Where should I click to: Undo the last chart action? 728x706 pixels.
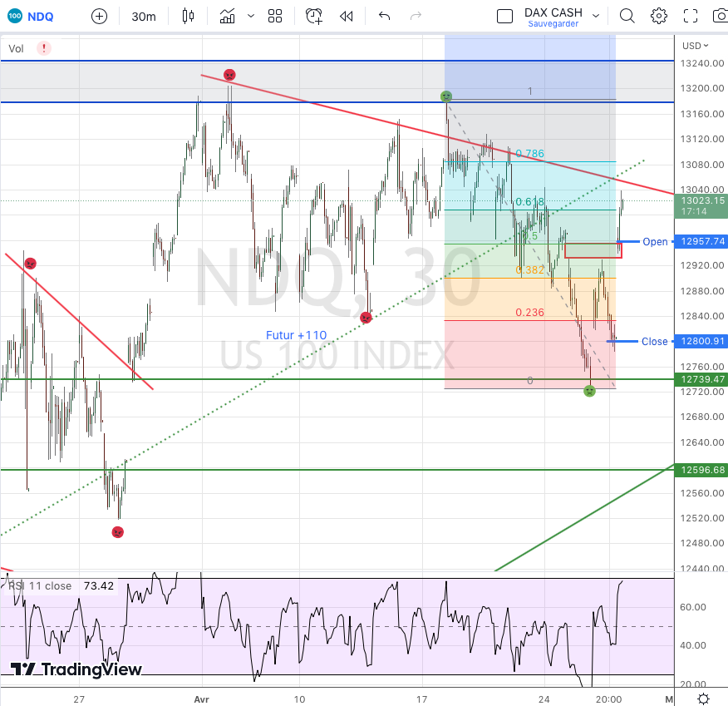click(384, 17)
